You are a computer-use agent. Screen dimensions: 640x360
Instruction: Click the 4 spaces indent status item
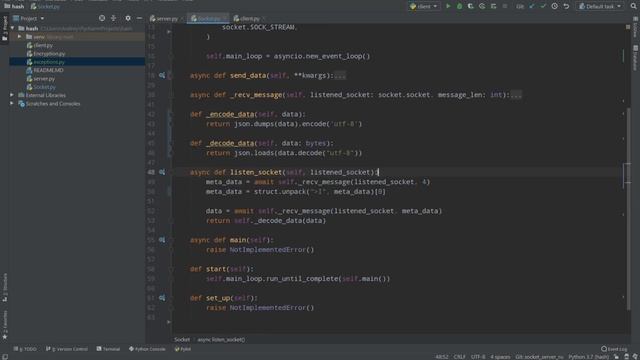pyautogui.click(x=500, y=357)
